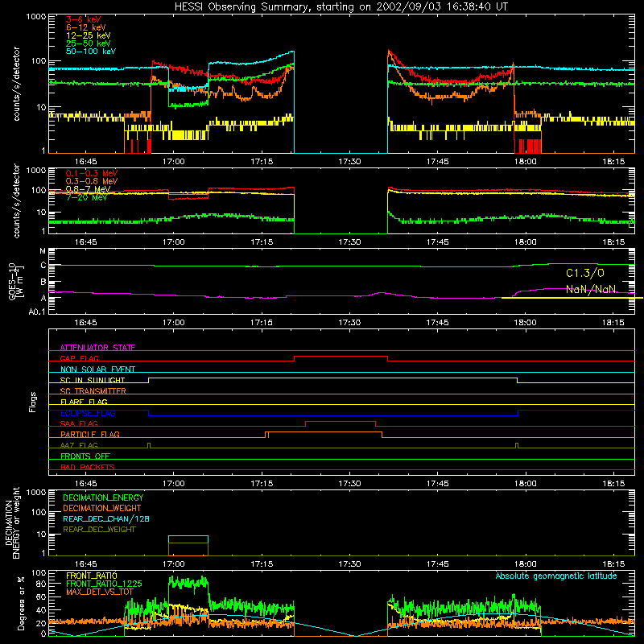Screen dimensions: 644x644
Task: Click the REAR_DEC_CHAN/128 legend label
Action: 106,518
